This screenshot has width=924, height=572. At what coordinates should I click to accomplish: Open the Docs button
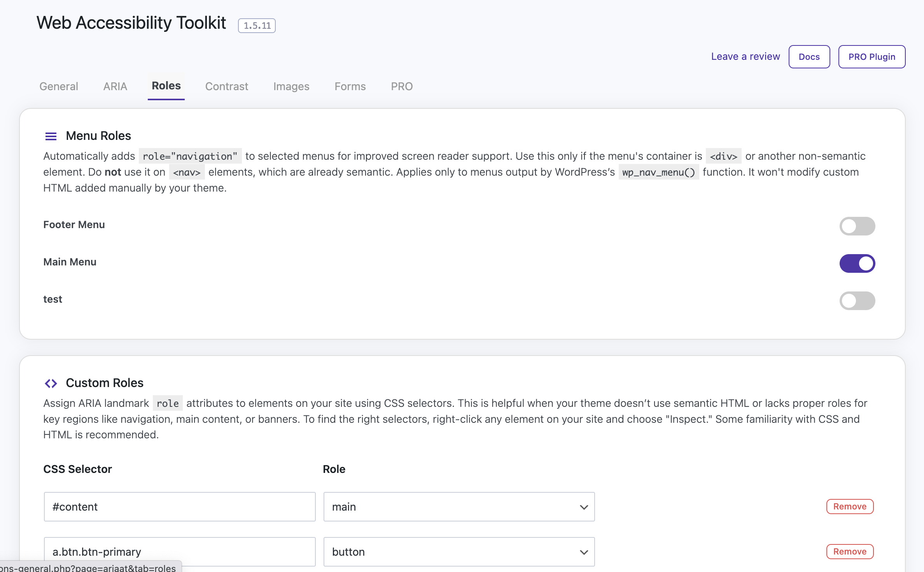click(809, 57)
